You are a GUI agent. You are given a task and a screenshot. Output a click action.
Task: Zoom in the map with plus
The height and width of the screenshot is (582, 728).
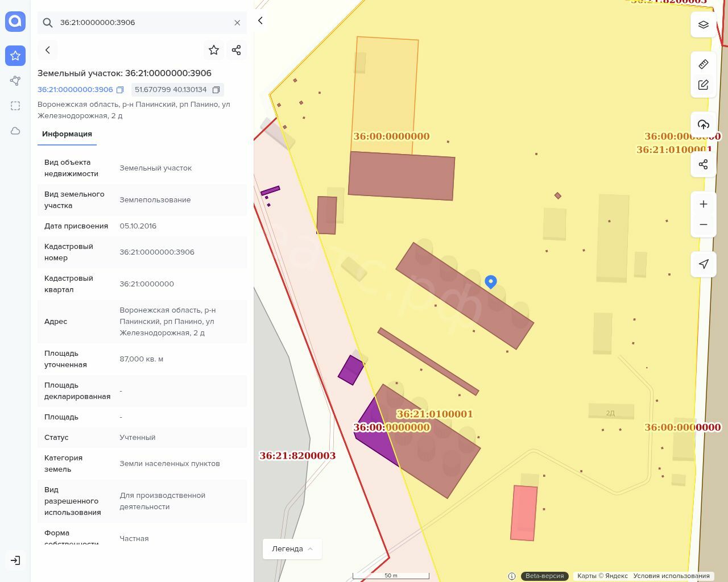coord(703,204)
